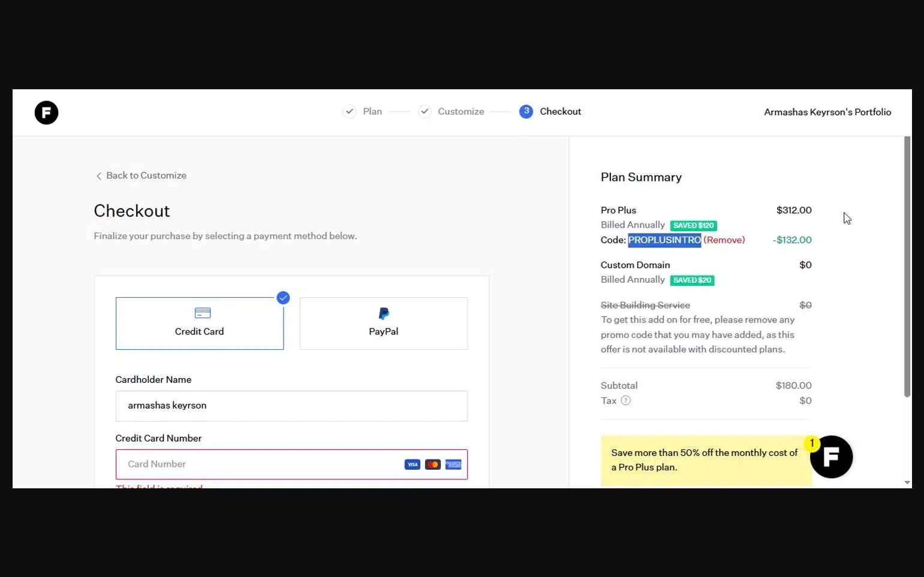Click the blue selected checkmark on Credit Card

(x=283, y=298)
